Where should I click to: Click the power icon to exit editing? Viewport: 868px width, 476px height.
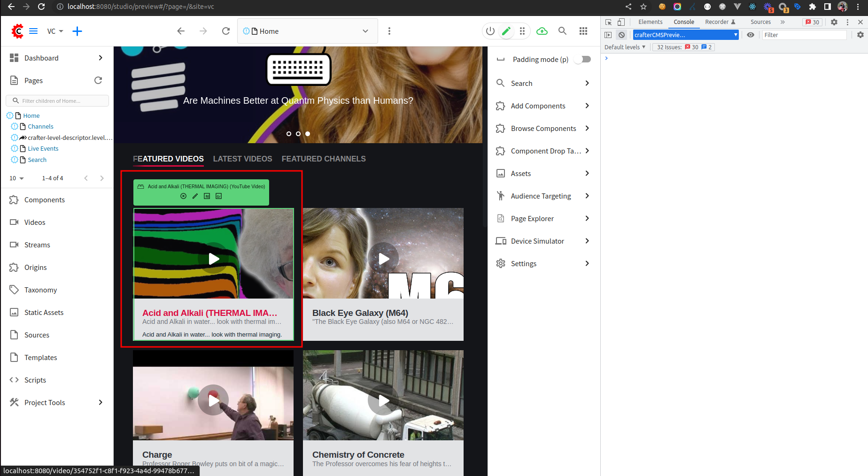pos(490,31)
